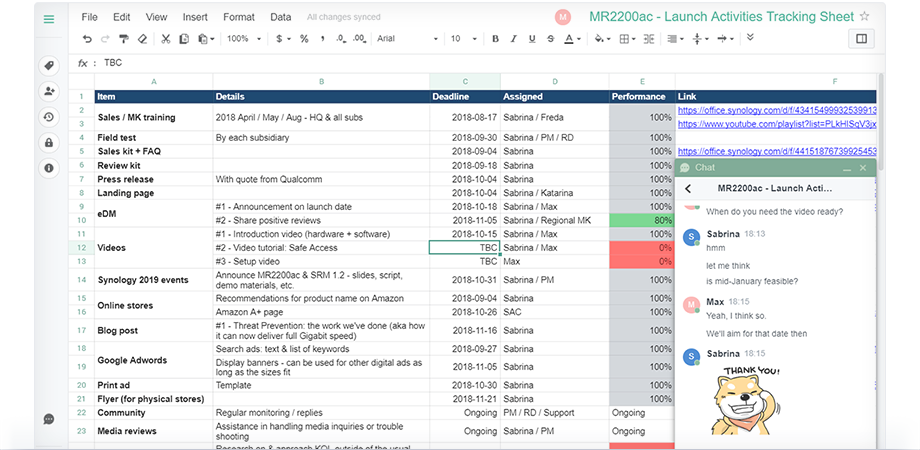Image resolution: width=920 pixels, height=450 pixels.
Task: Select row 12 header
Action: click(x=82, y=248)
